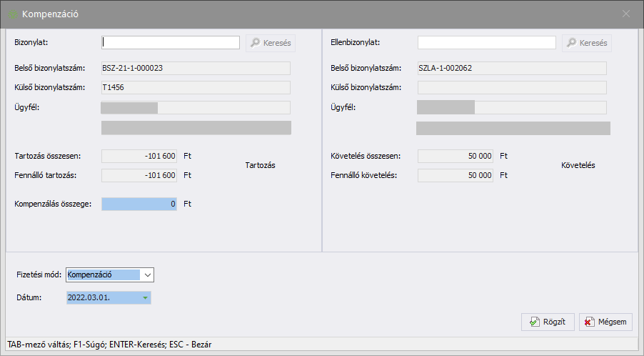Screen dimensions: 644x356
Task: Click the Ügyfél field in the Követelés panel
Action: point(511,108)
